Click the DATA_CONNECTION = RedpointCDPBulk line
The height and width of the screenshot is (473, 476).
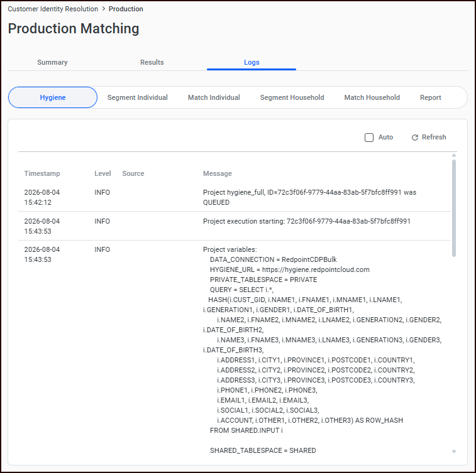[274, 259]
